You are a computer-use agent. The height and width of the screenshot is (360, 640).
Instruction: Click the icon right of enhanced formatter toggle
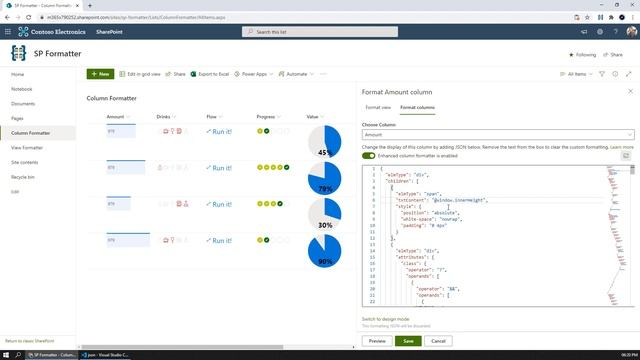pos(626,156)
